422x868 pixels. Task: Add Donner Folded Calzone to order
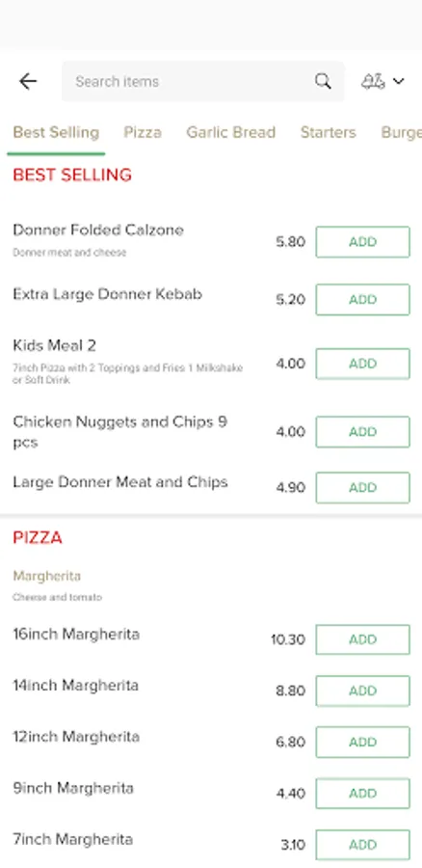363,242
